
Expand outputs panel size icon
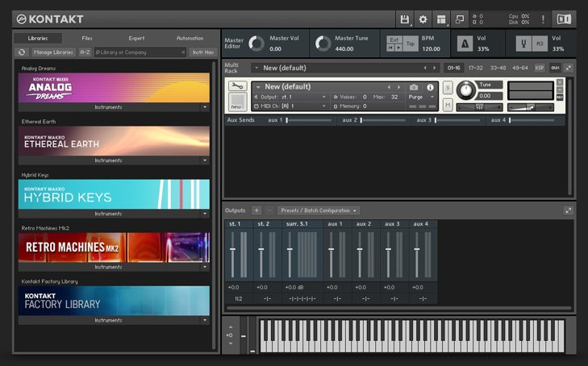(569, 210)
